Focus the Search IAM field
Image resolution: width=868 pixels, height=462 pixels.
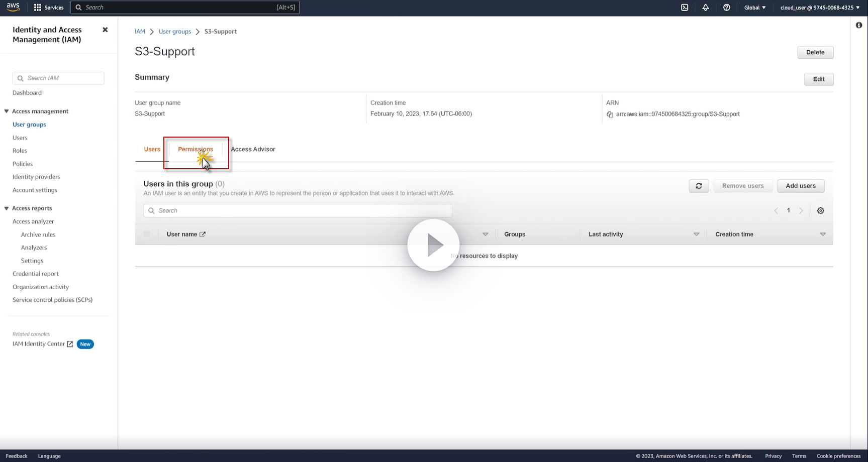58,78
